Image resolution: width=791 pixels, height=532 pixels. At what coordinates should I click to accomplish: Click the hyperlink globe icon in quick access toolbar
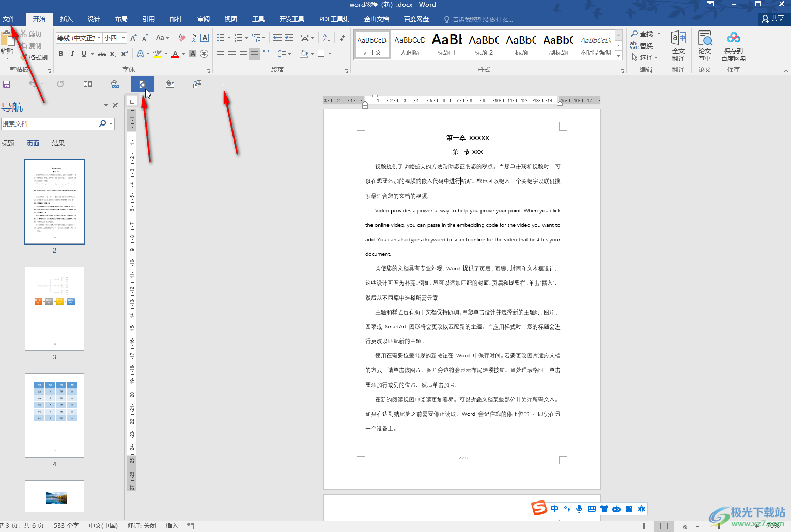[x=115, y=84]
